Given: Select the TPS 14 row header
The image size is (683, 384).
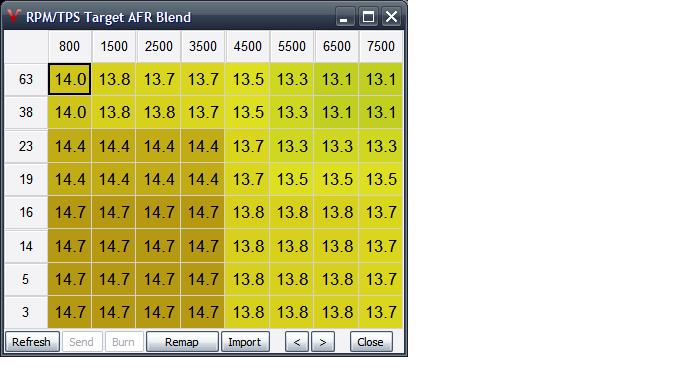Looking at the screenshot, I should click(x=26, y=246).
